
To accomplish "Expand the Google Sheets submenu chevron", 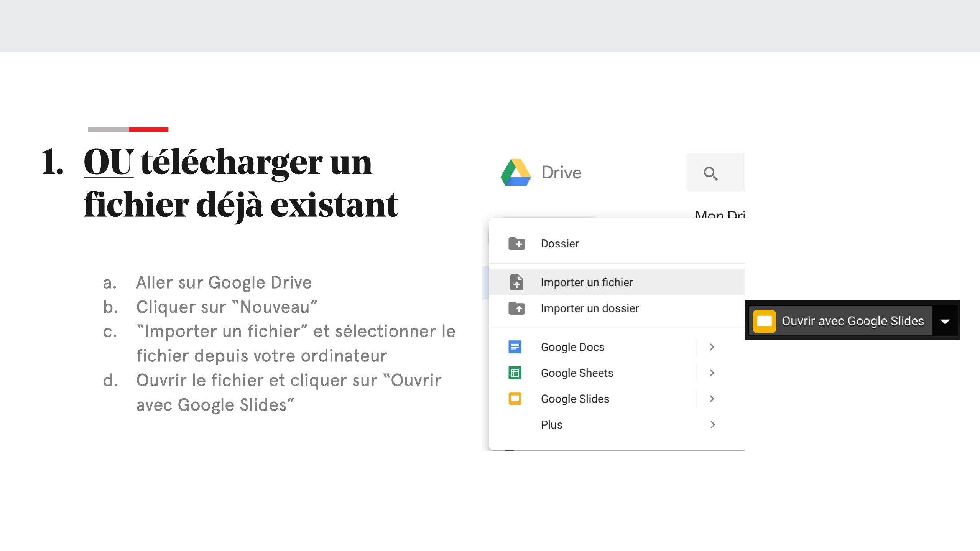I will [712, 373].
